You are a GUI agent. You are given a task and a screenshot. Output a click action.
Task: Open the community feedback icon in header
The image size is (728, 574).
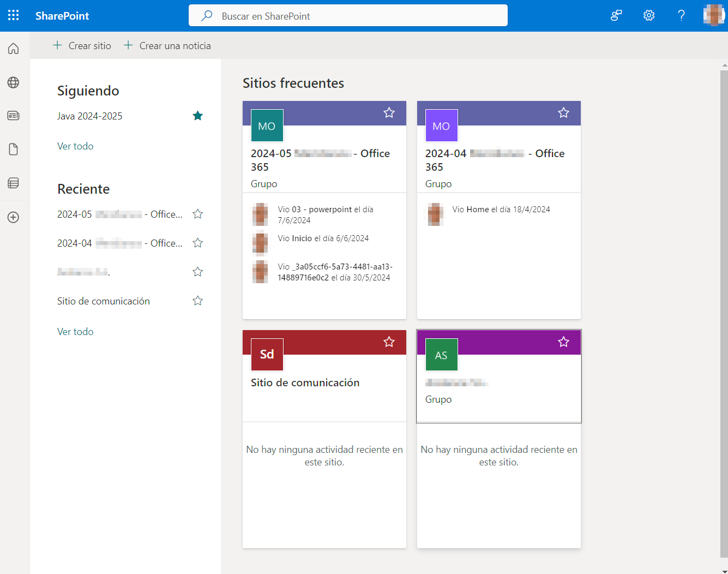click(x=616, y=15)
